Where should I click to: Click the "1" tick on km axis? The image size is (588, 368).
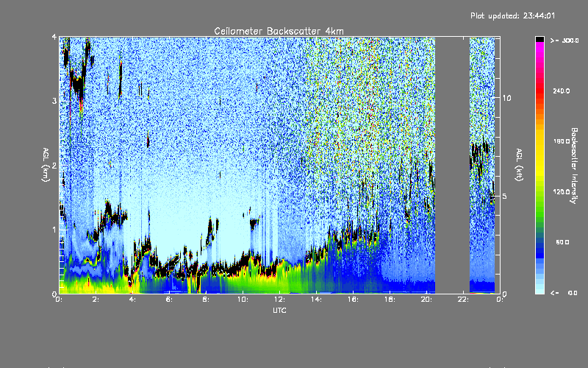[x=54, y=230]
